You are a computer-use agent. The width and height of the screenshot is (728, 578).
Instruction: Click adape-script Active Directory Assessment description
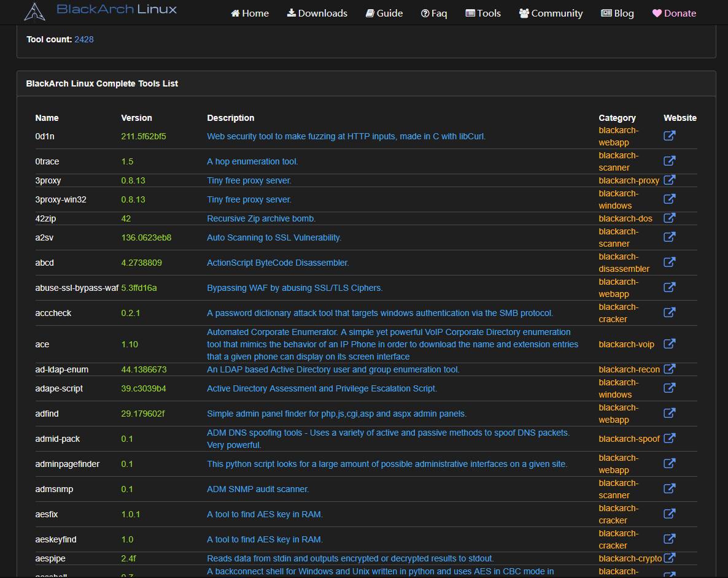coord(322,388)
